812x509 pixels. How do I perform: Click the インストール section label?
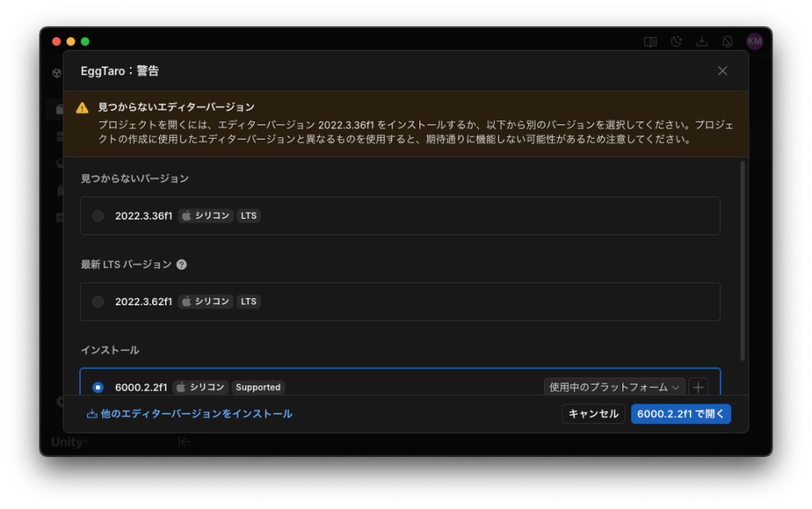[109, 350]
